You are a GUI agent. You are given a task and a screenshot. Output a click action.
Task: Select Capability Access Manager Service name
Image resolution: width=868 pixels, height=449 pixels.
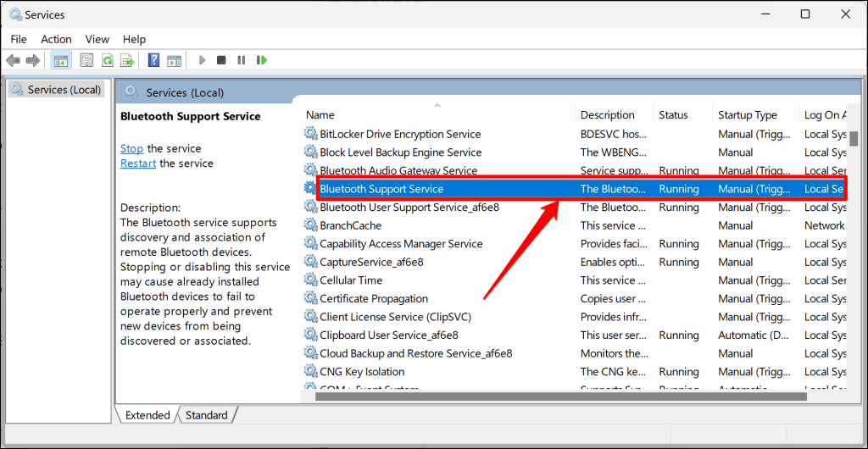pyautogui.click(x=401, y=243)
